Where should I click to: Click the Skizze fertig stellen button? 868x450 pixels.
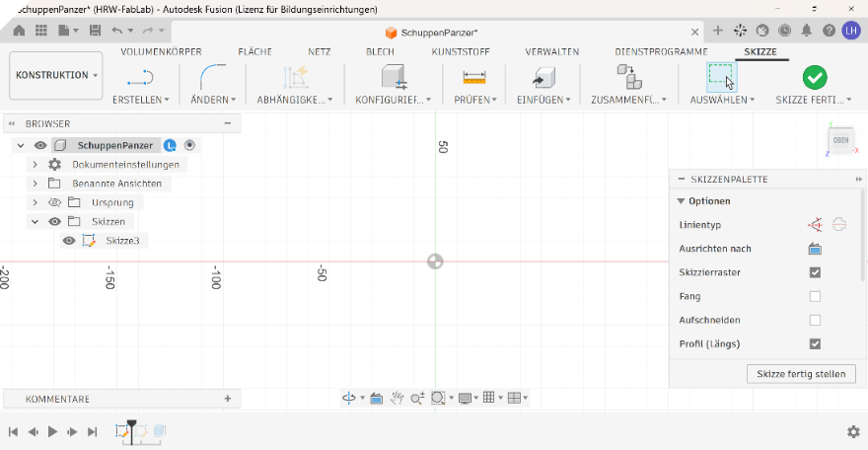click(x=801, y=374)
